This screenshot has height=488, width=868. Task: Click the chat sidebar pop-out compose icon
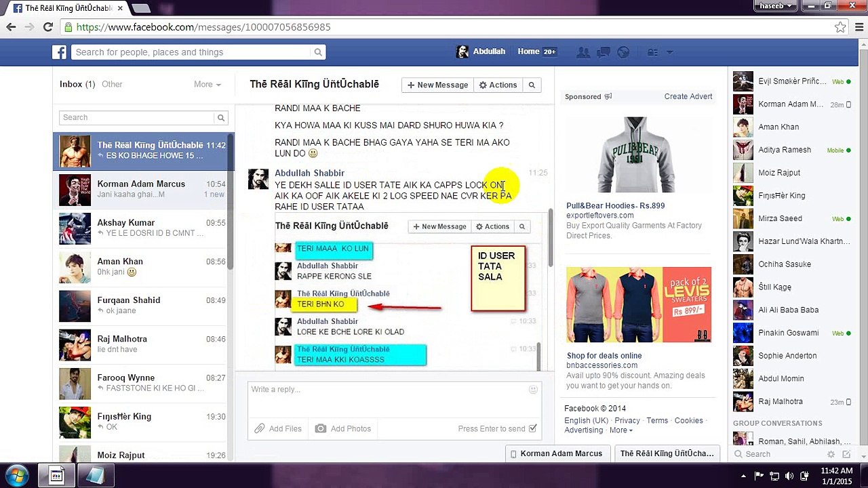tap(846, 454)
